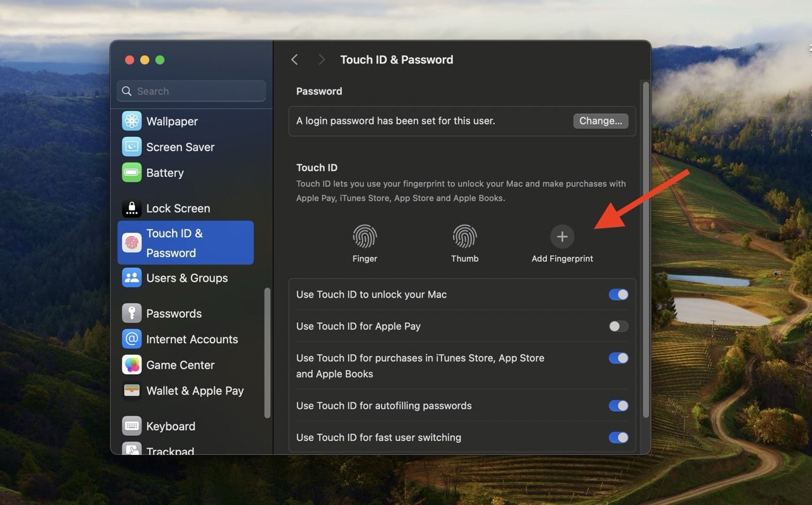The width and height of the screenshot is (812, 505).
Task: Select the Game Center icon
Action: pos(132,365)
